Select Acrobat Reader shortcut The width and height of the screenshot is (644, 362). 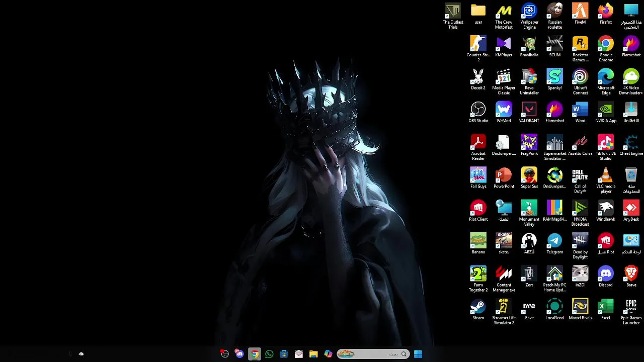pyautogui.click(x=478, y=147)
